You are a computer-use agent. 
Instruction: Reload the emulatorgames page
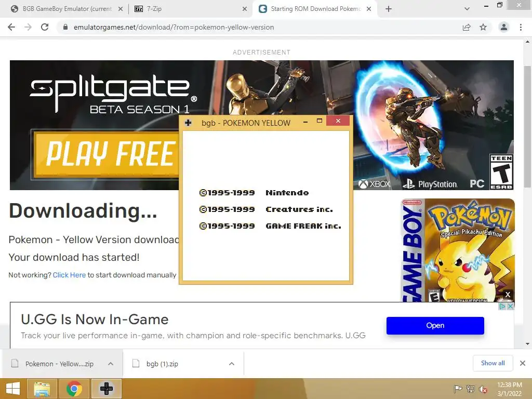pos(45,27)
